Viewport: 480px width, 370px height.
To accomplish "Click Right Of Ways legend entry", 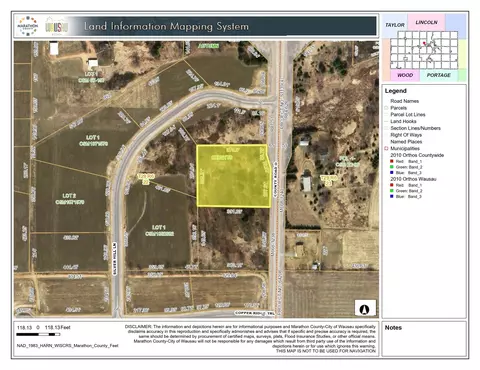I will (406, 135).
